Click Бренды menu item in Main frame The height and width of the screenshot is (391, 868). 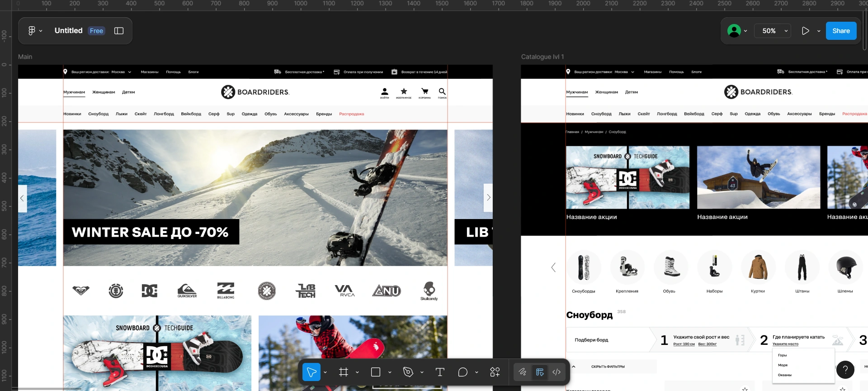coord(324,114)
